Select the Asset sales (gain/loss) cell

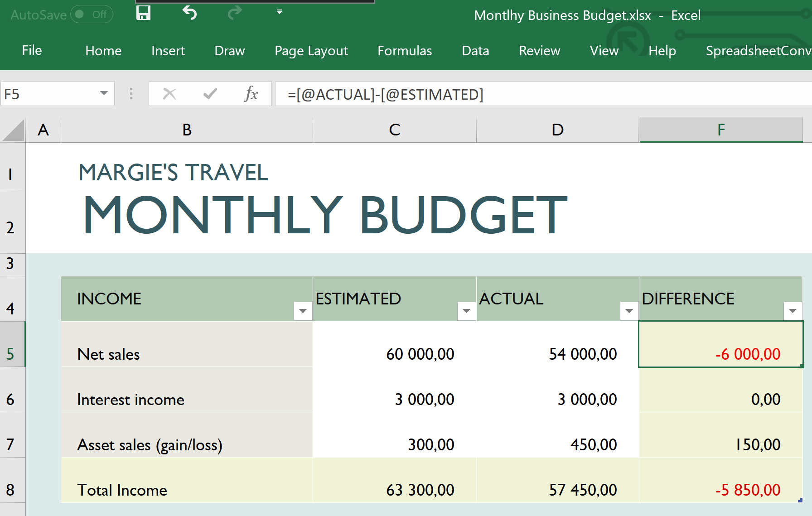[x=187, y=435]
